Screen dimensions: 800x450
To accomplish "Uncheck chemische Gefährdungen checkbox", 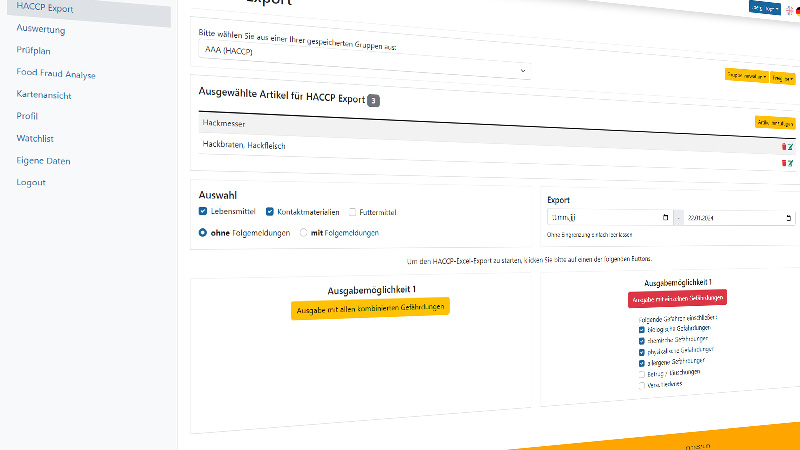I will click(x=642, y=341).
